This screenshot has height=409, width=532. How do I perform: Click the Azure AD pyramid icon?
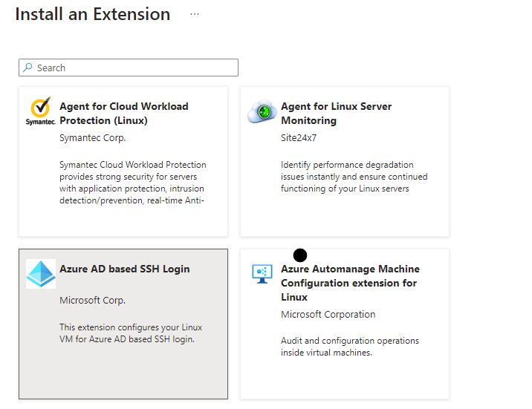click(x=40, y=274)
